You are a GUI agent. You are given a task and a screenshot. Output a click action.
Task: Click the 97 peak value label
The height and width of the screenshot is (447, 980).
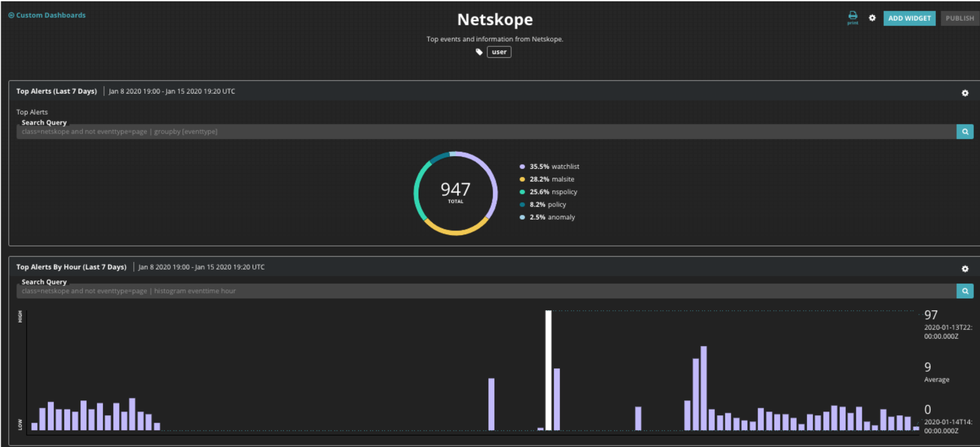click(x=931, y=315)
